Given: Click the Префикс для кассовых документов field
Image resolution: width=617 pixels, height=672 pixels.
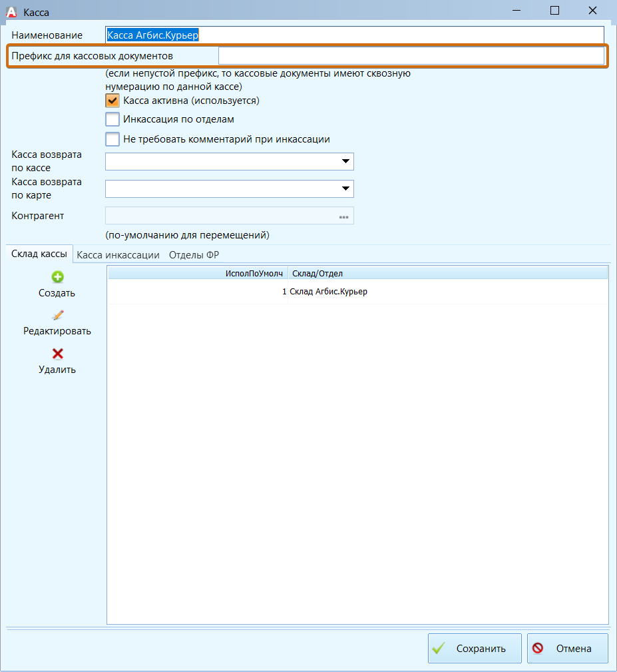Looking at the screenshot, I should click(411, 56).
